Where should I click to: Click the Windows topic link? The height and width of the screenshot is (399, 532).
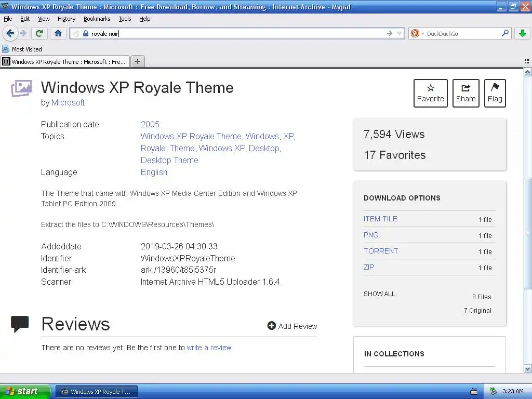pos(262,136)
